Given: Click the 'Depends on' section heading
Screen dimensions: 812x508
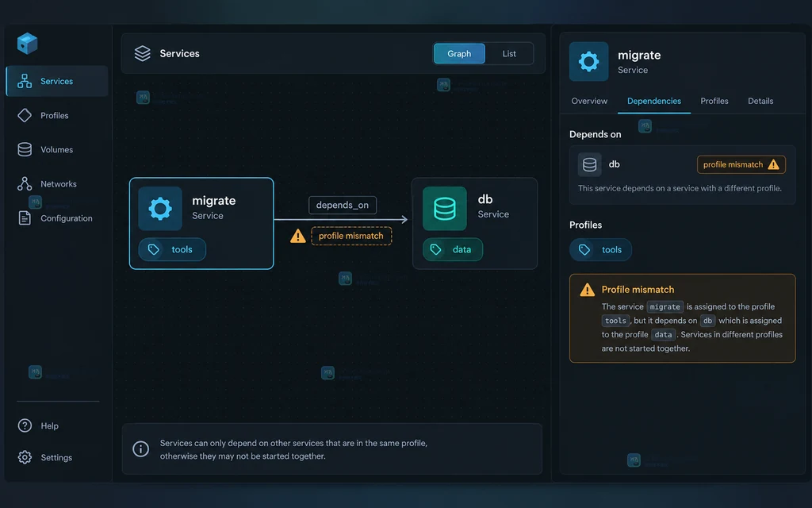Looking at the screenshot, I should (595, 134).
